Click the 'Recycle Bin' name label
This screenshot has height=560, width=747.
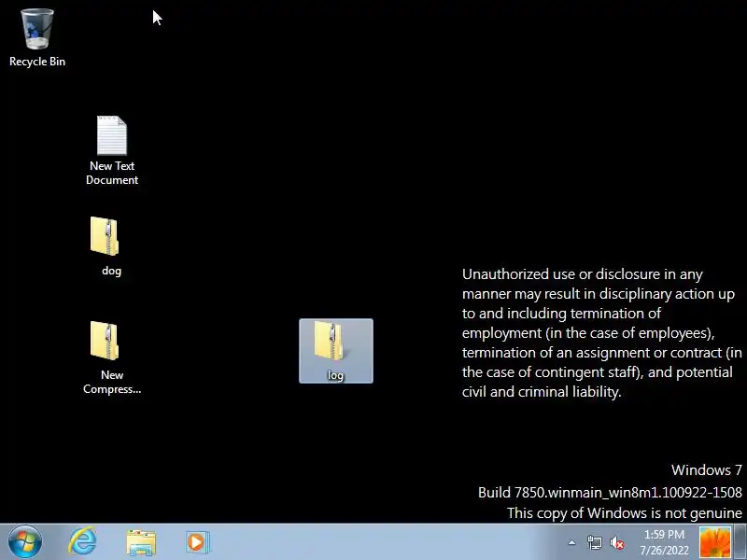click(x=37, y=62)
